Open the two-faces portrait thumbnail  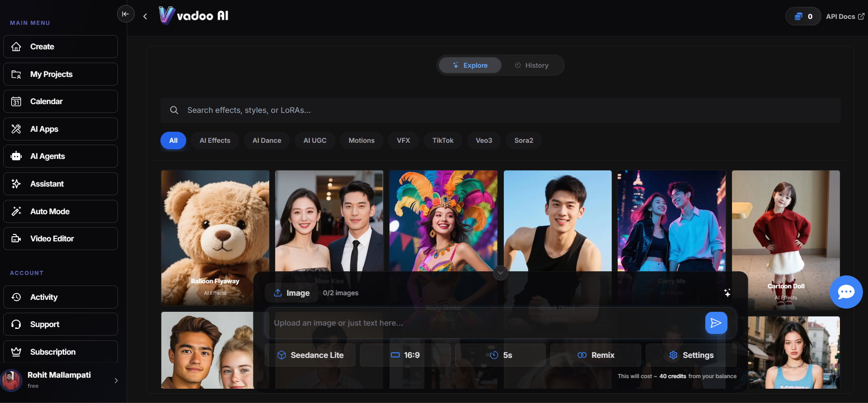pyautogui.click(x=207, y=350)
